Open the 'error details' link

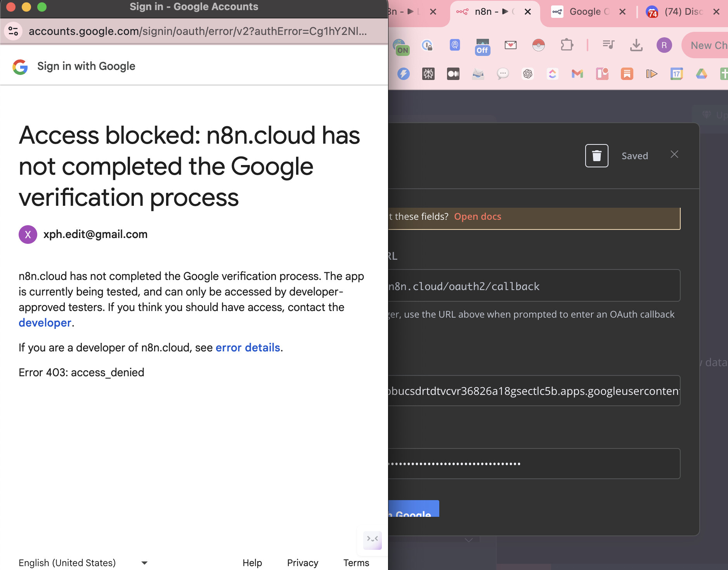click(248, 348)
